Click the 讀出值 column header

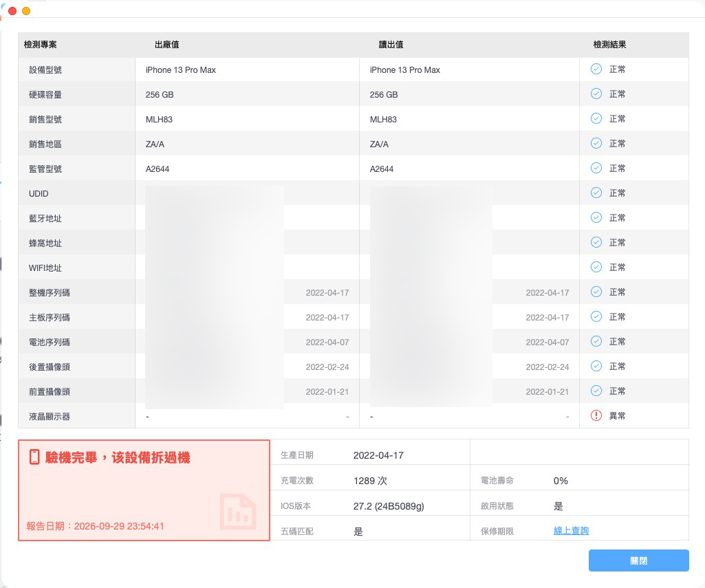click(391, 45)
